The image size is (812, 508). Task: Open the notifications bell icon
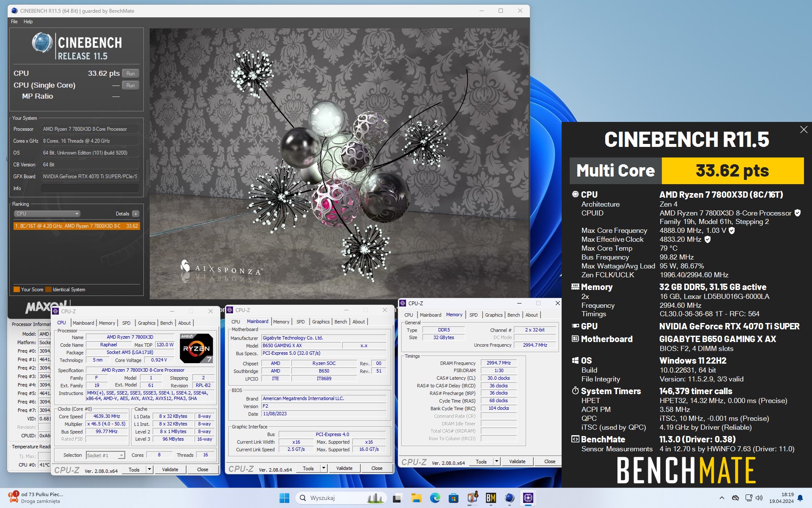pyautogui.click(x=800, y=498)
